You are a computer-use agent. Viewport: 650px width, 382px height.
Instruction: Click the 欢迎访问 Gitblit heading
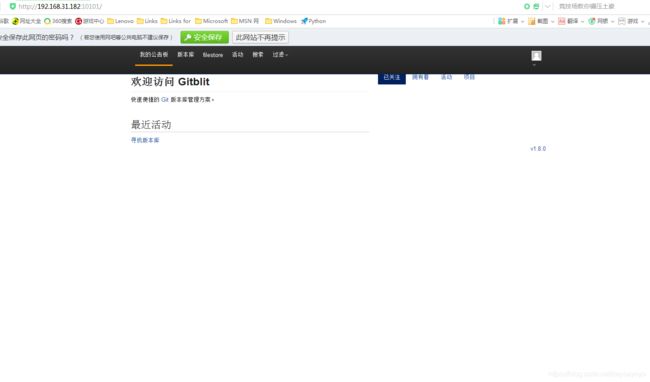point(170,82)
